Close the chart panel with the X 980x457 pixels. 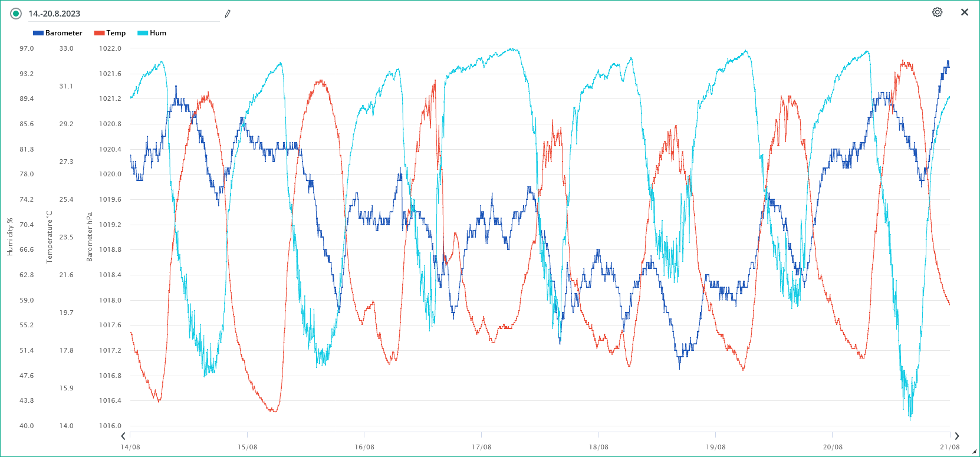tap(964, 12)
